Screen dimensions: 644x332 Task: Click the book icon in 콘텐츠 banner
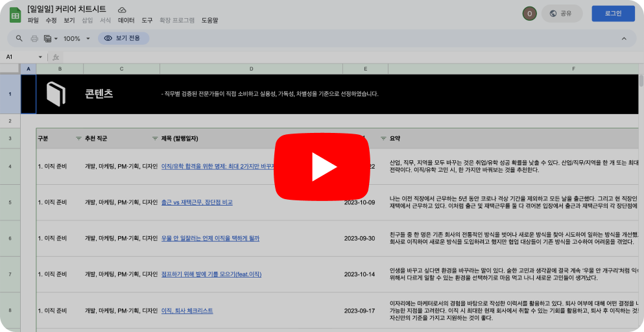point(56,93)
